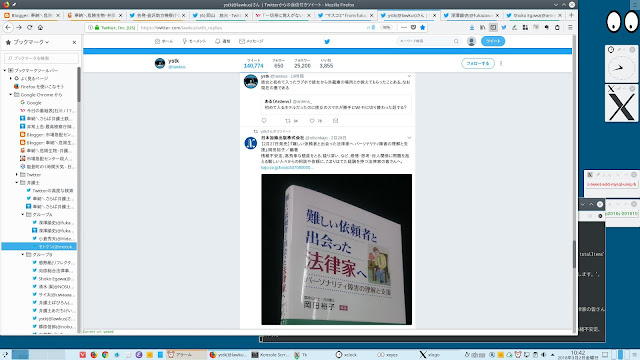Switch to the Shoko Egawa tab
This screenshot has width=640, height=360.
(534, 15)
